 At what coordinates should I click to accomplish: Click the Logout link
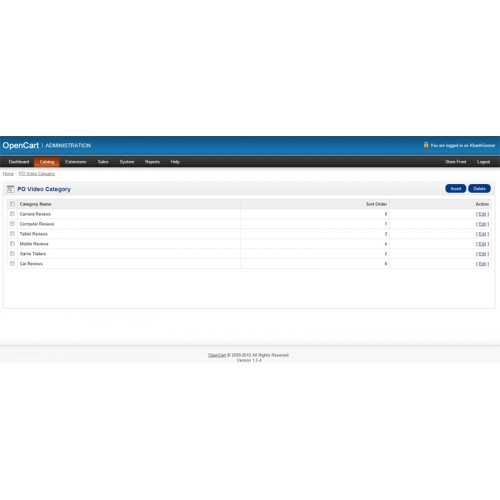click(x=483, y=162)
